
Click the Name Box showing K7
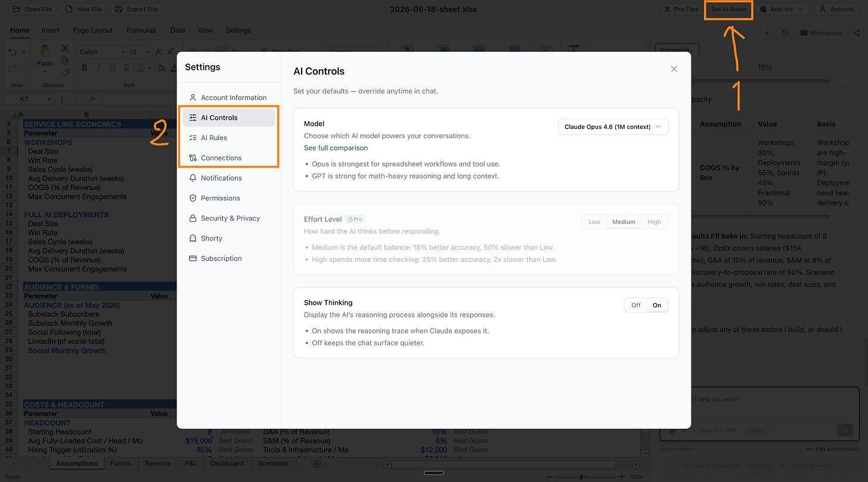point(29,99)
